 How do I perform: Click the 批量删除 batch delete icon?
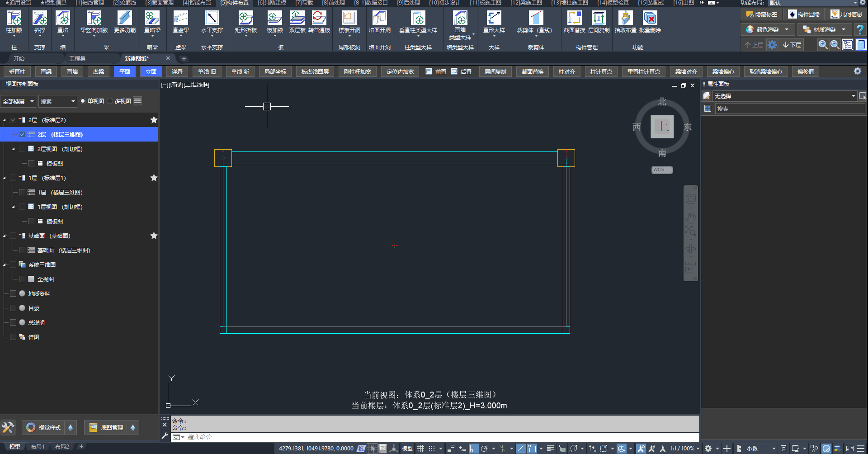[650, 22]
